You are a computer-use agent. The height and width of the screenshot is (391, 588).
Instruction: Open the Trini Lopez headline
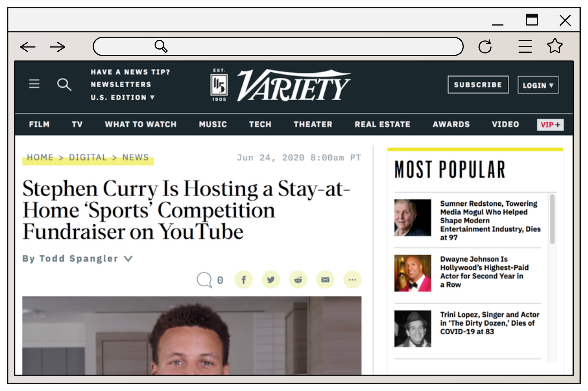tap(490, 323)
